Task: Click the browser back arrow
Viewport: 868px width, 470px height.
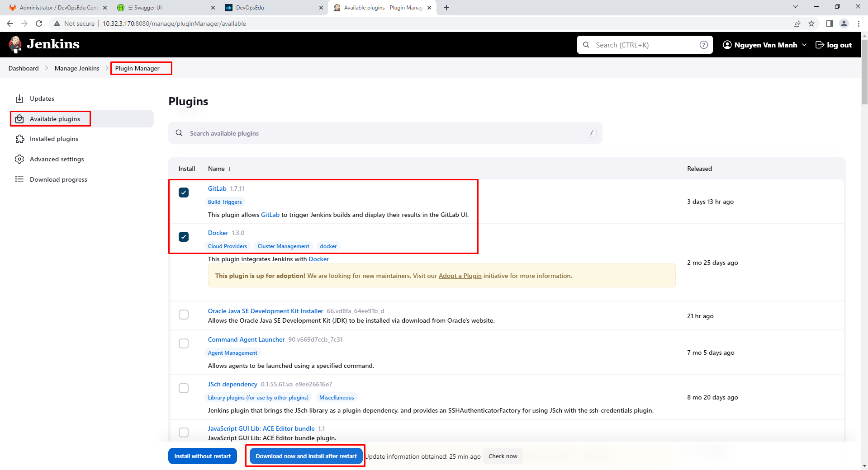Action: (x=10, y=23)
